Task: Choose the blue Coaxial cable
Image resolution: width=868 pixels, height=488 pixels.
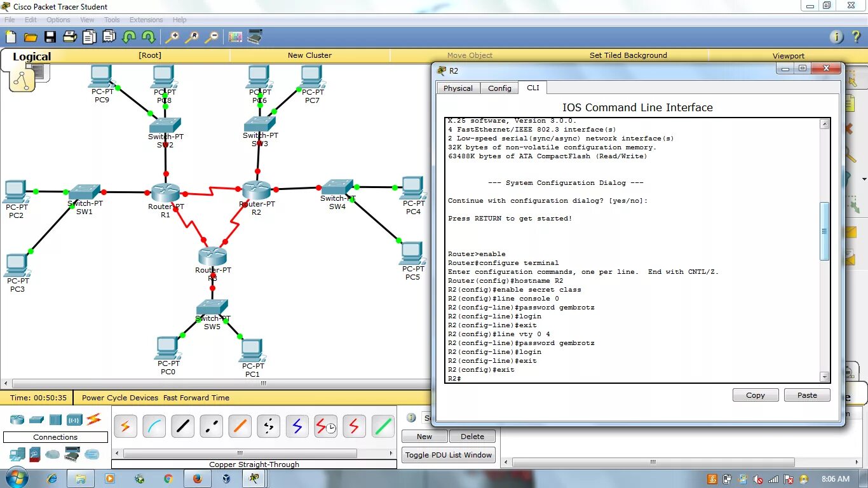Action: click(297, 427)
